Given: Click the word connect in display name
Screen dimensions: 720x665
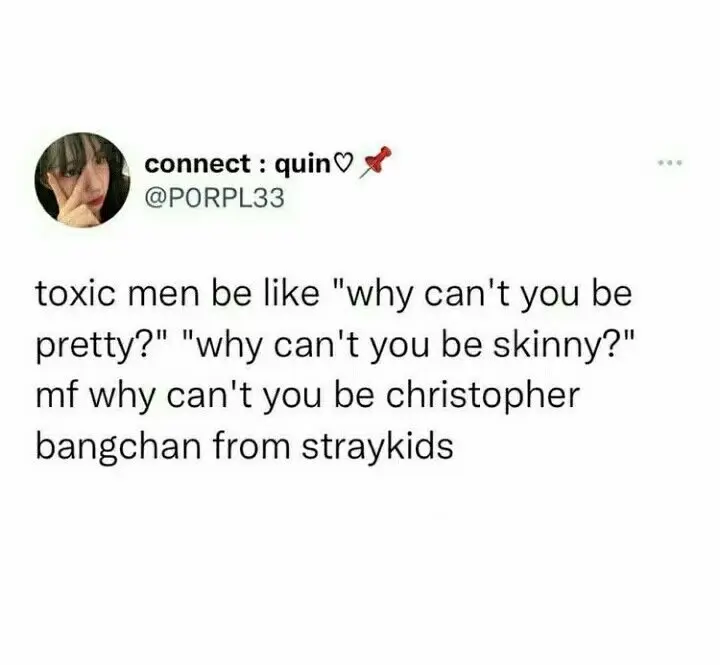Looking at the screenshot, I should coord(197,164).
